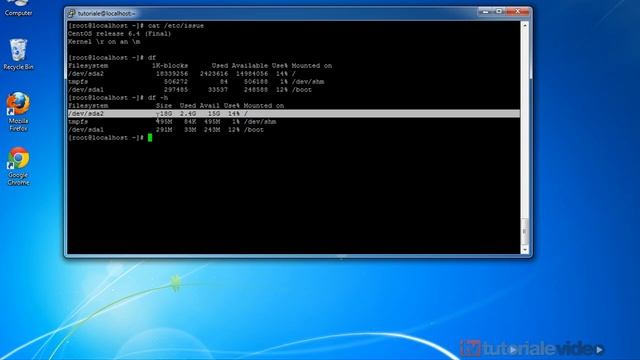Open the Computer desktop icon

coord(18,8)
